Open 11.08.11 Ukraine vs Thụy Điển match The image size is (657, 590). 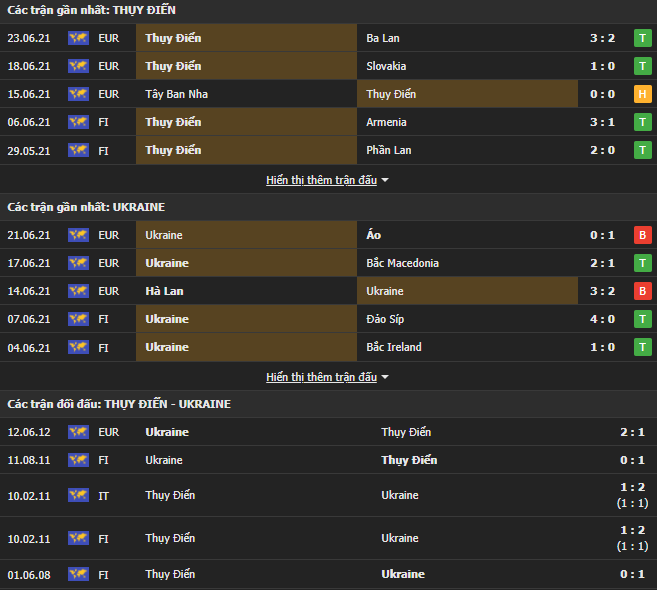pos(328,460)
